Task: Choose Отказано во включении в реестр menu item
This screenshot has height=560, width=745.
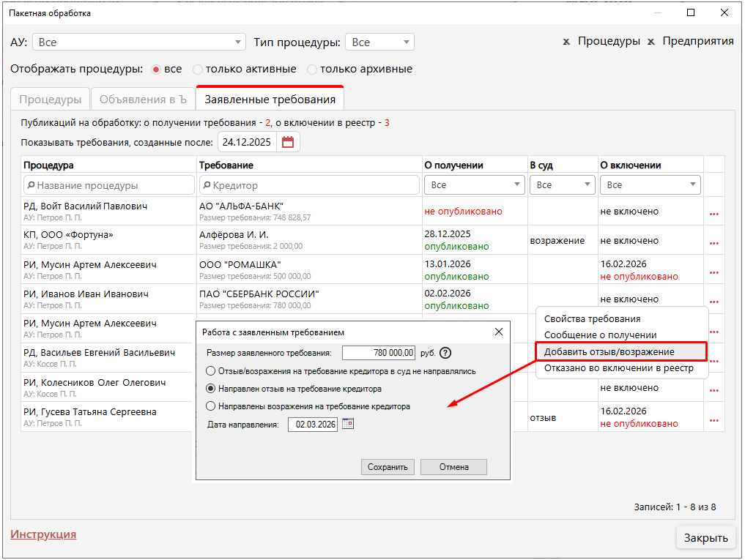Action: pos(618,368)
